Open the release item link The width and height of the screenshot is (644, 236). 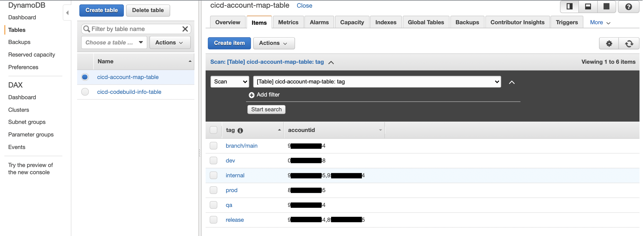click(x=235, y=220)
